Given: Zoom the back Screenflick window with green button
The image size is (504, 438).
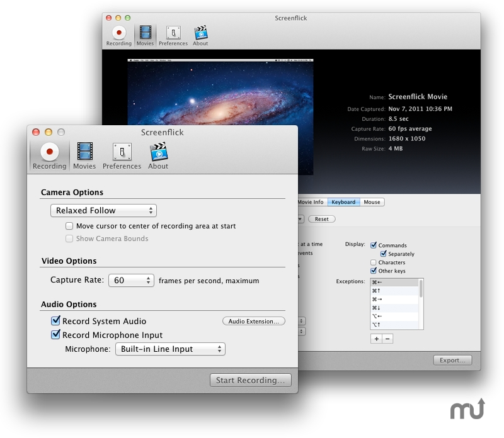Looking at the screenshot, I should point(128,18).
